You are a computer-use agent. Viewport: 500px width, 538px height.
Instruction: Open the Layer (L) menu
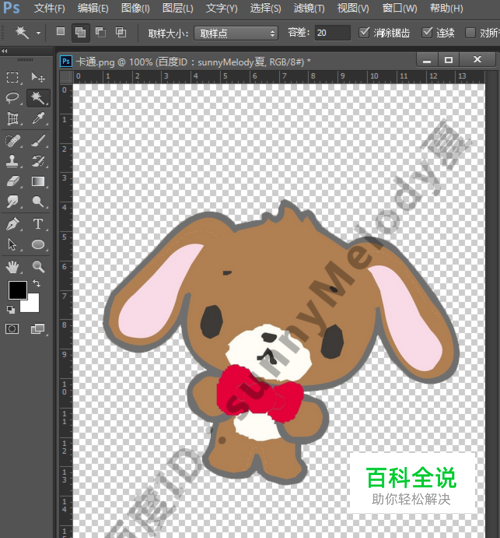178,8
